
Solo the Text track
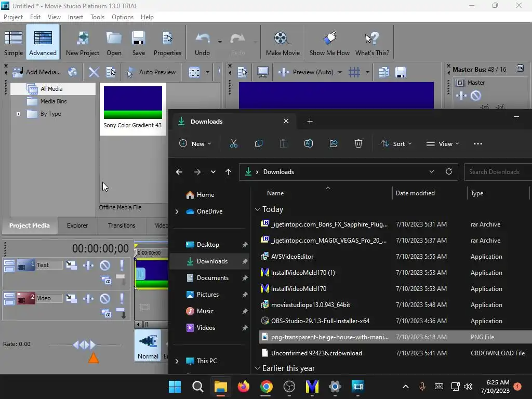click(122, 265)
